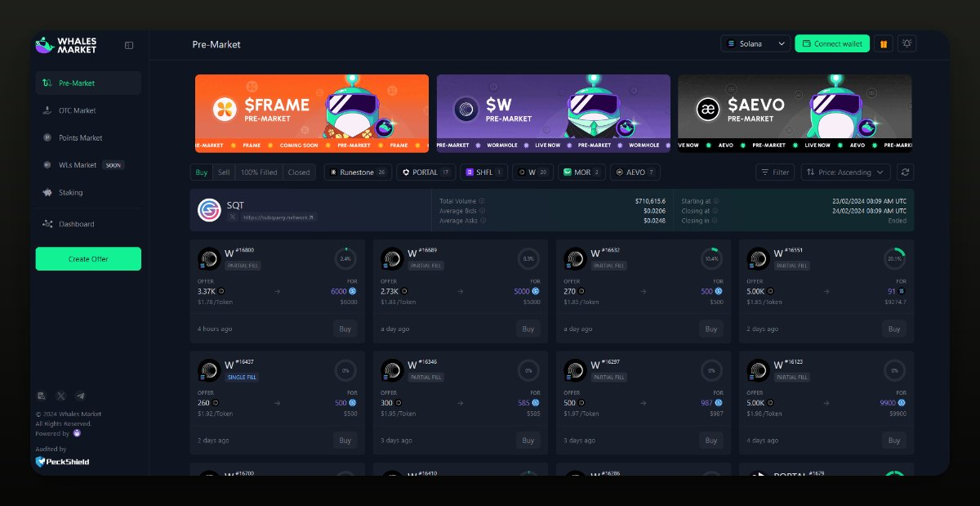Image resolution: width=980 pixels, height=506 pixels.
Task: Refresh the offers list
Action: pyautogui.click(x=904, y=172)
